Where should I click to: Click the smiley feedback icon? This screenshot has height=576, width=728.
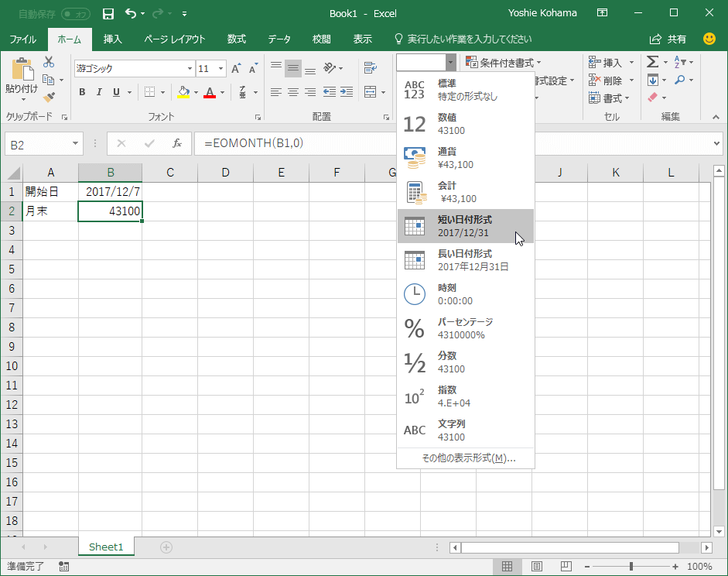tap(709, 39)
